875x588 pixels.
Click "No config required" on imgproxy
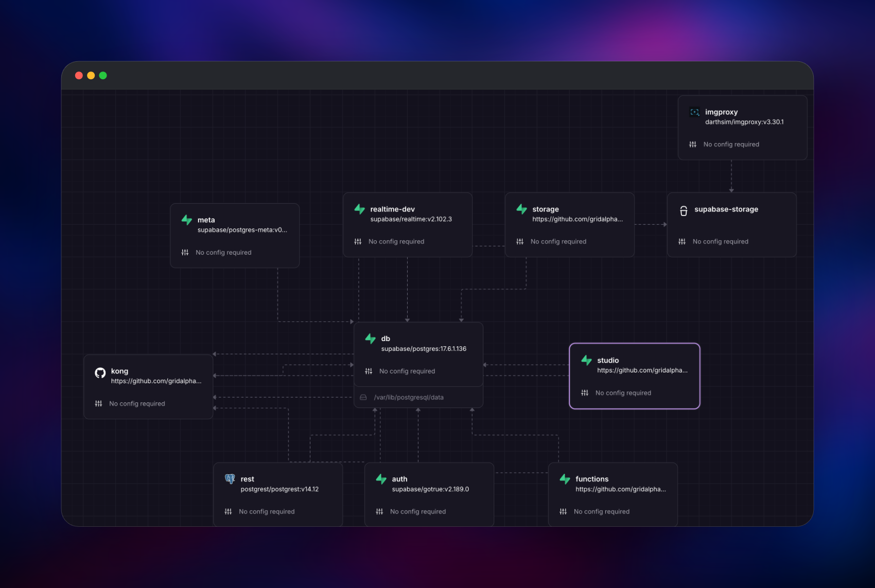point(731,145)
